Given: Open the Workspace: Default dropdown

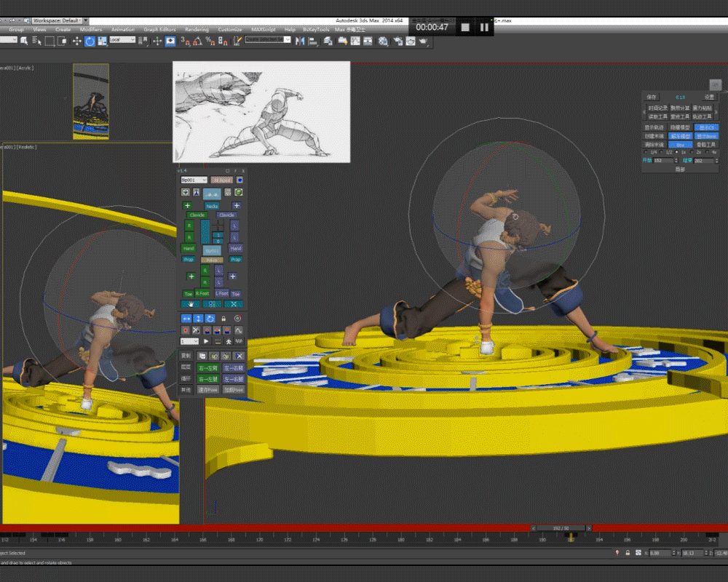Looking at the screenshot, I should click(58, 20).
